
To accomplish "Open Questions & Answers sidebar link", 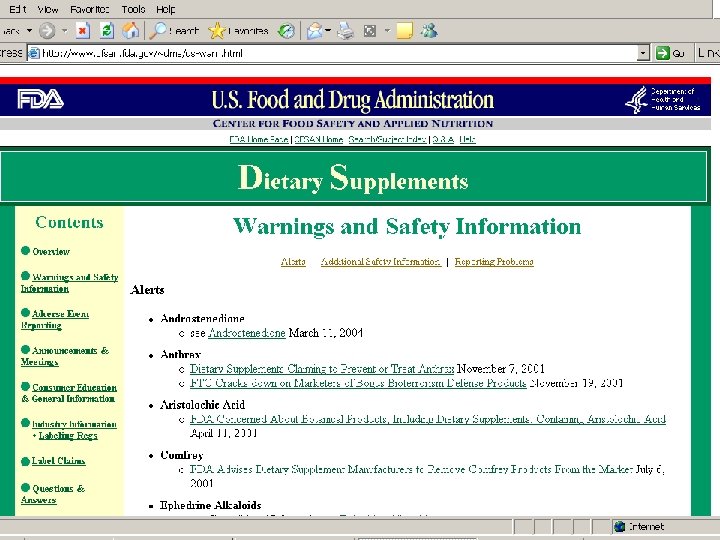I will 53,494.
